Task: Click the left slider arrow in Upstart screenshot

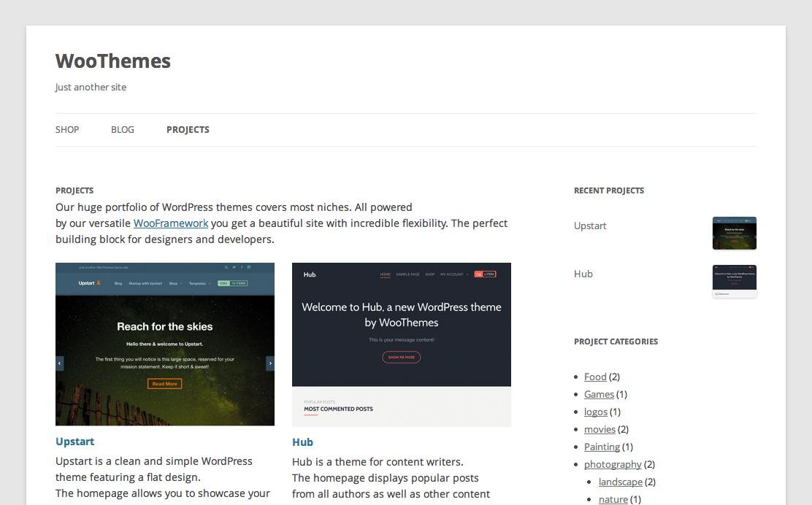Action: [x=60, y=363]
